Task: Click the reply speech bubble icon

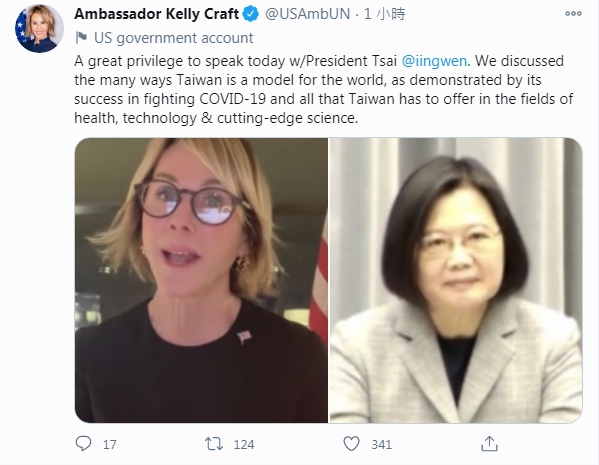Action: click(83, 444)
